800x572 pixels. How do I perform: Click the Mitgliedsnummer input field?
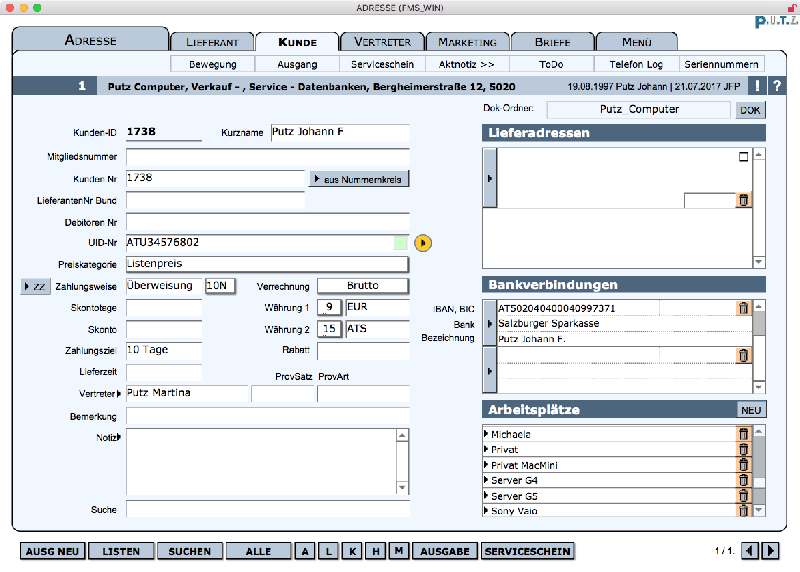point(267,157)
